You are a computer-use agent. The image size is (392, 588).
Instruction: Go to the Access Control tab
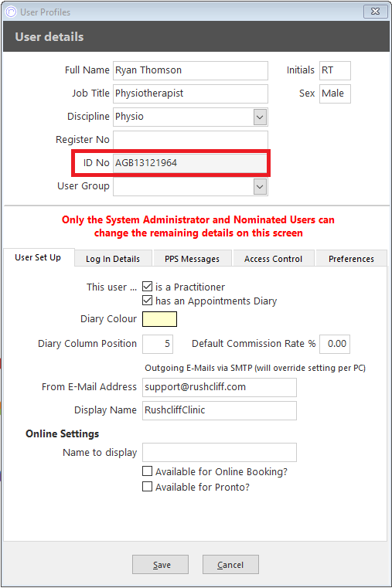(273, 259)
